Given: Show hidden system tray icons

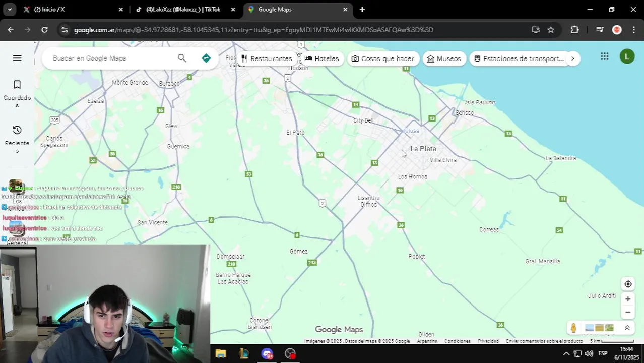Looking at the screenshot, I should [566, 353].
